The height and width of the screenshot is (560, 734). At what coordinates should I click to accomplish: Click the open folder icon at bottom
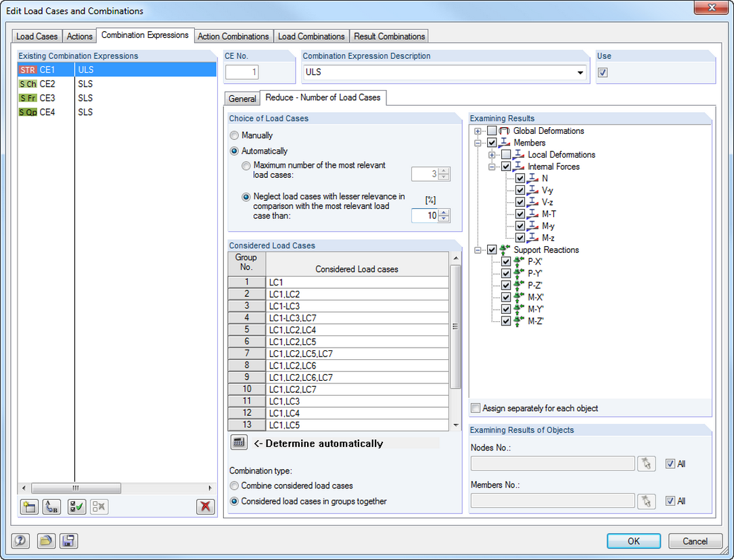pos(45,541)
